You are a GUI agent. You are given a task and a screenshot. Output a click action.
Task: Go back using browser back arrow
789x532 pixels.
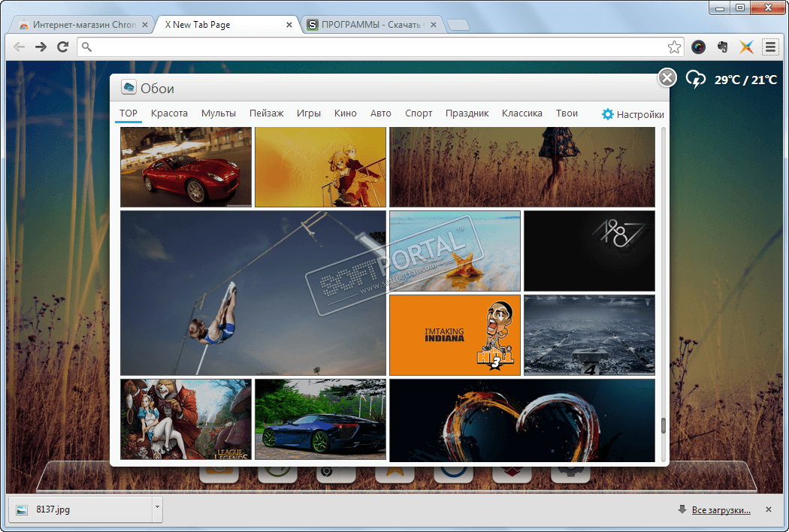click(x=19, y=47)
